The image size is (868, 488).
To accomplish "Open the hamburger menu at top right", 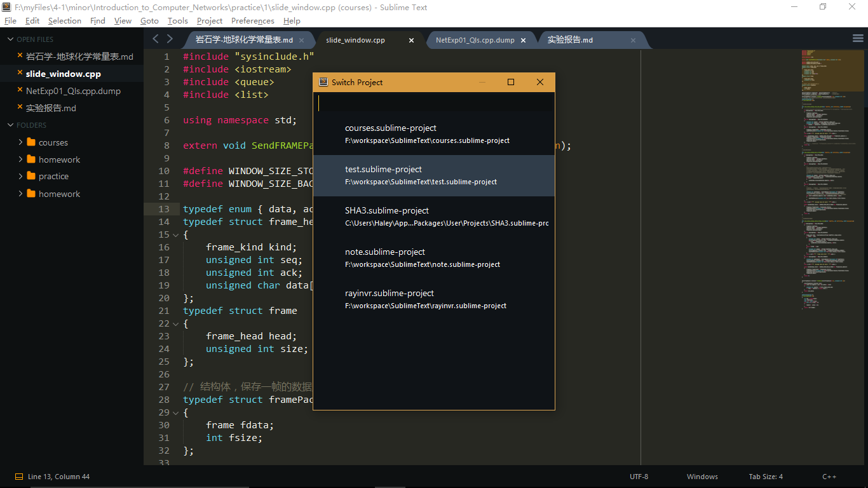I will [857, 39].
